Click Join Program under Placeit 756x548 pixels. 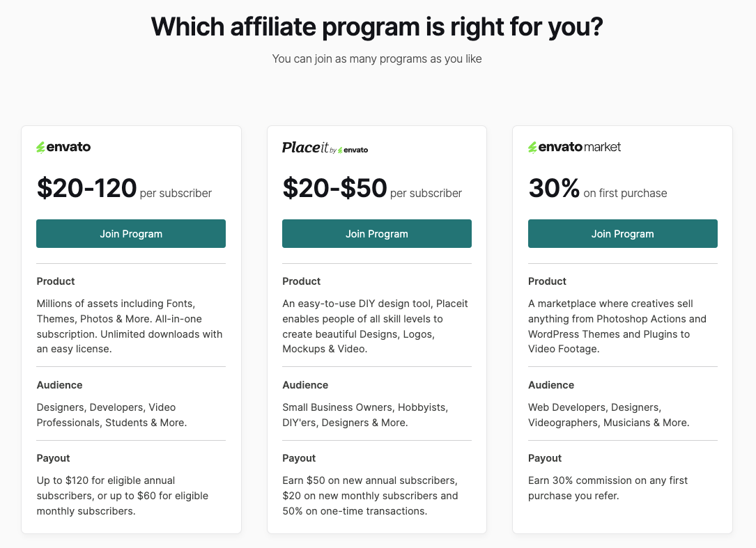point(376,233)
